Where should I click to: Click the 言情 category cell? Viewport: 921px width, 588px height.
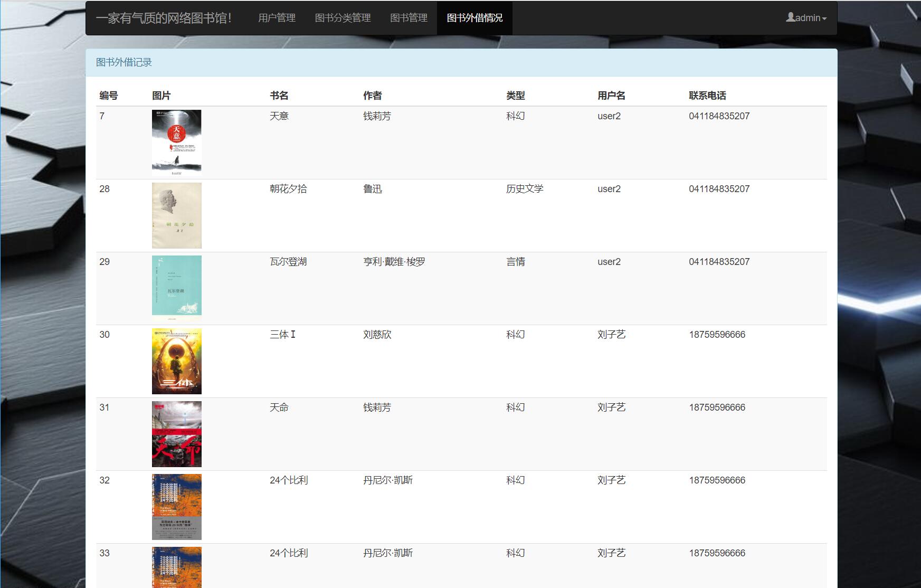[516, 262]
